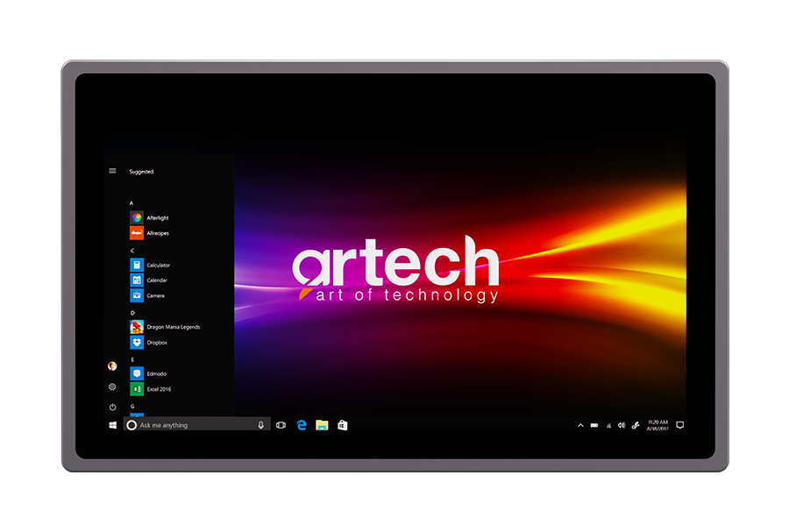Open the Action Center notifications icon
This screenshot has height=532, width=789.
(x=680, y=425)
